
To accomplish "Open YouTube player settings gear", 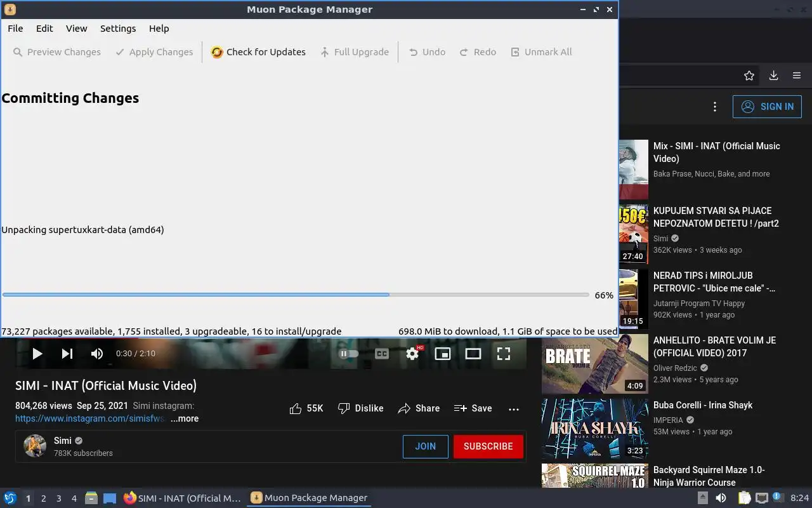I will tap(412, 354).
